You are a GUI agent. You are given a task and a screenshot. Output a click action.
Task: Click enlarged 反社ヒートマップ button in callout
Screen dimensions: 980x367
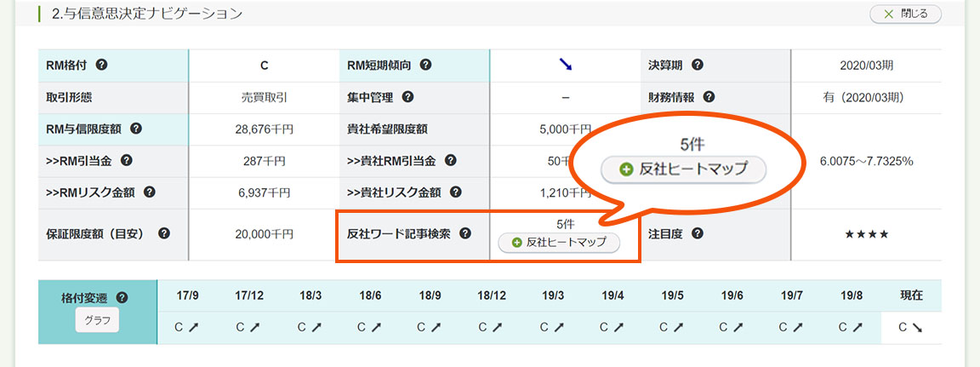[x=684, y=169]
